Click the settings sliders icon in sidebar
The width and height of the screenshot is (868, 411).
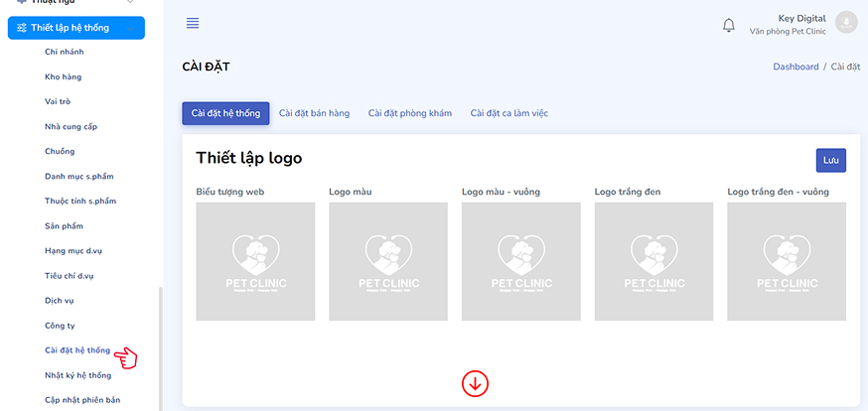22,28
